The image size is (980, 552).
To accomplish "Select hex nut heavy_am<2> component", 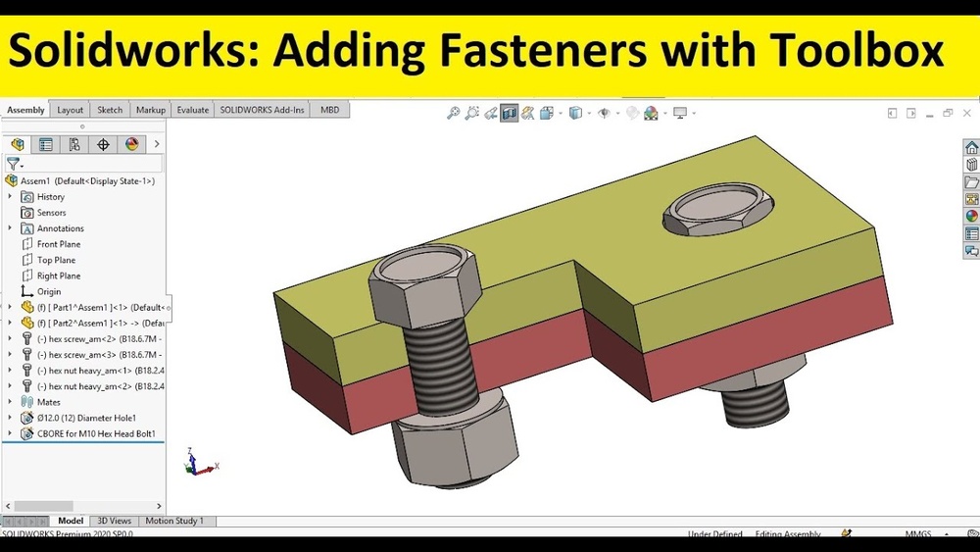I will [x=92, y=386].
